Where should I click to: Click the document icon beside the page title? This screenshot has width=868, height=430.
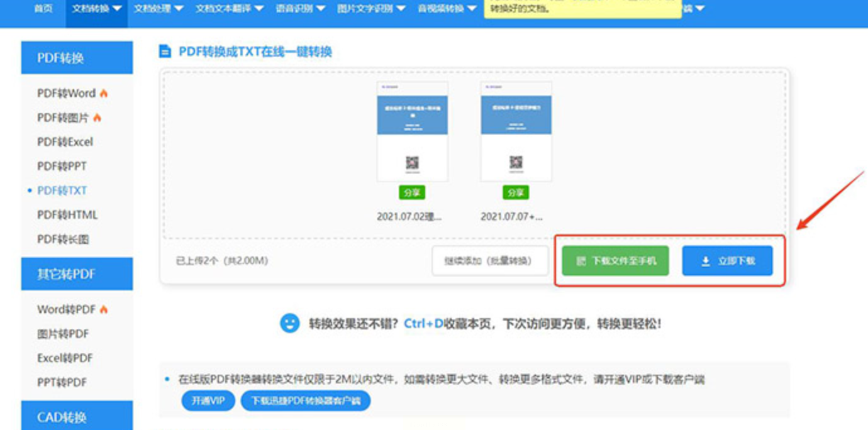(x=165, y=52)
